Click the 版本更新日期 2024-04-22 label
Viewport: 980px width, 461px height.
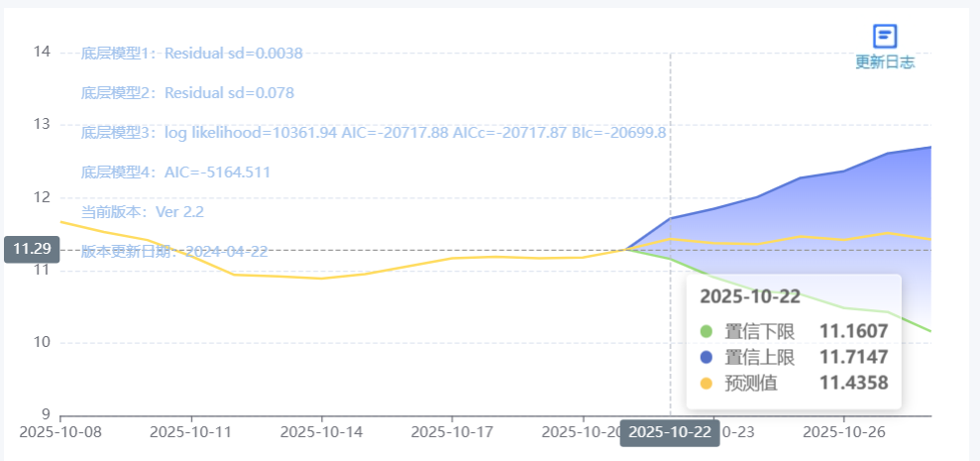174,252
